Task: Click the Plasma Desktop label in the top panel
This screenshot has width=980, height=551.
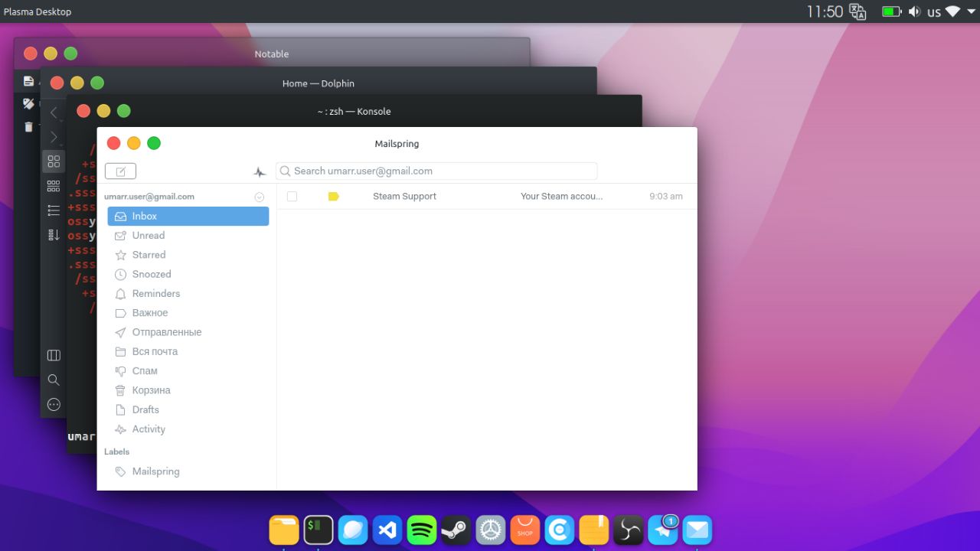Action: 38,11
